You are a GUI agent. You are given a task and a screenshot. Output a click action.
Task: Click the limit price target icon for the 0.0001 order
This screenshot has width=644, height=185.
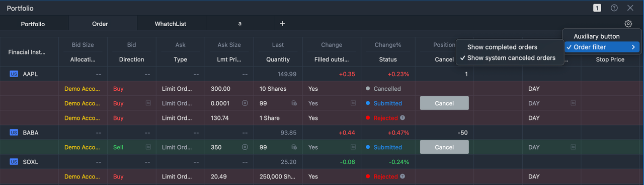point(245,103)
